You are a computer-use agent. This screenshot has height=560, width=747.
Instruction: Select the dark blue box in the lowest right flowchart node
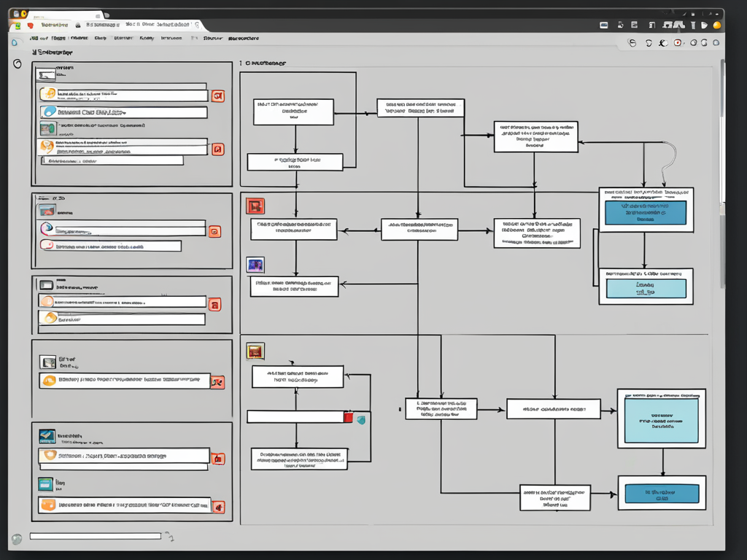pos(662,494)
